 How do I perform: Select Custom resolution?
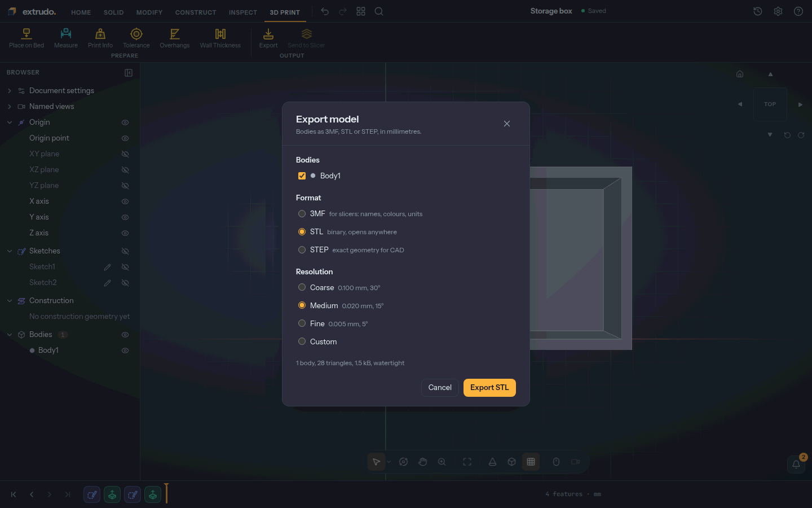coord(302,341)
